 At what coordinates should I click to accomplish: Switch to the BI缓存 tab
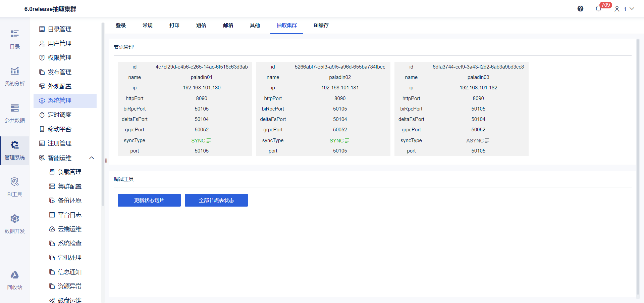[x=321, y=26]
